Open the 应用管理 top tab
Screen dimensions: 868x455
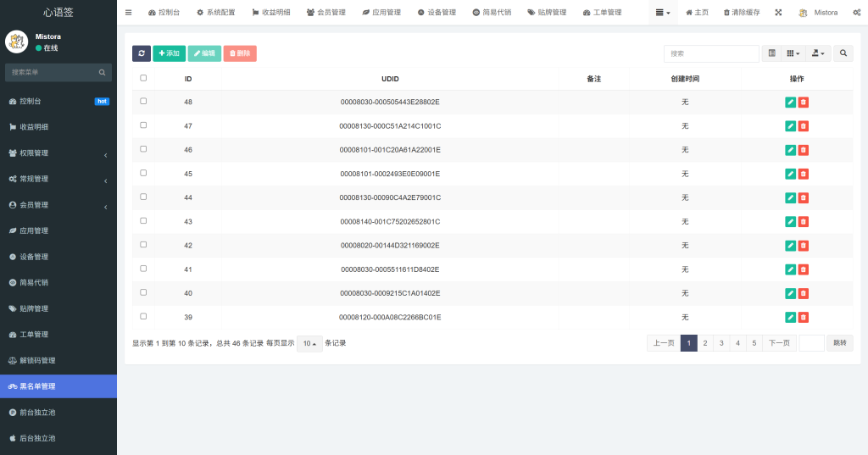[x=381, y=12]
